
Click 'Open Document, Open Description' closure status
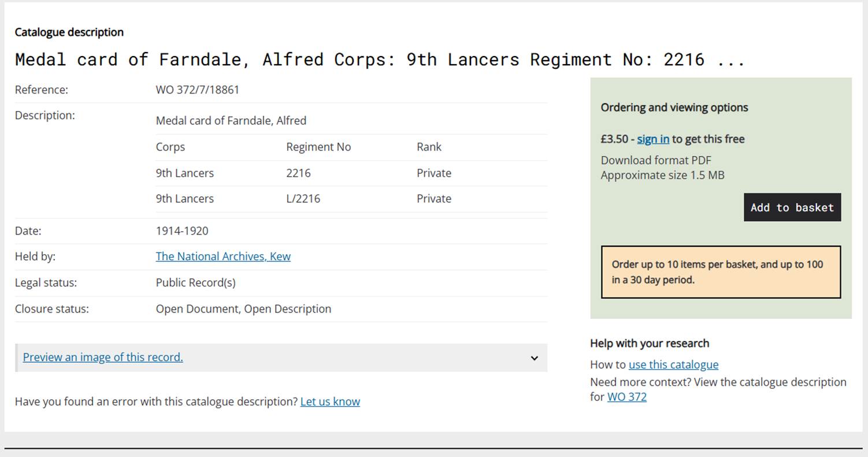[x=244, y=309]
